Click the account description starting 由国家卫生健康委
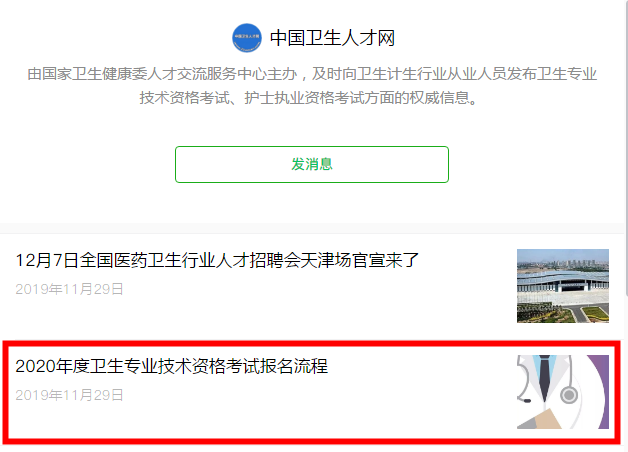The width and height of the screenshot is (628, 452). (312, 86)
